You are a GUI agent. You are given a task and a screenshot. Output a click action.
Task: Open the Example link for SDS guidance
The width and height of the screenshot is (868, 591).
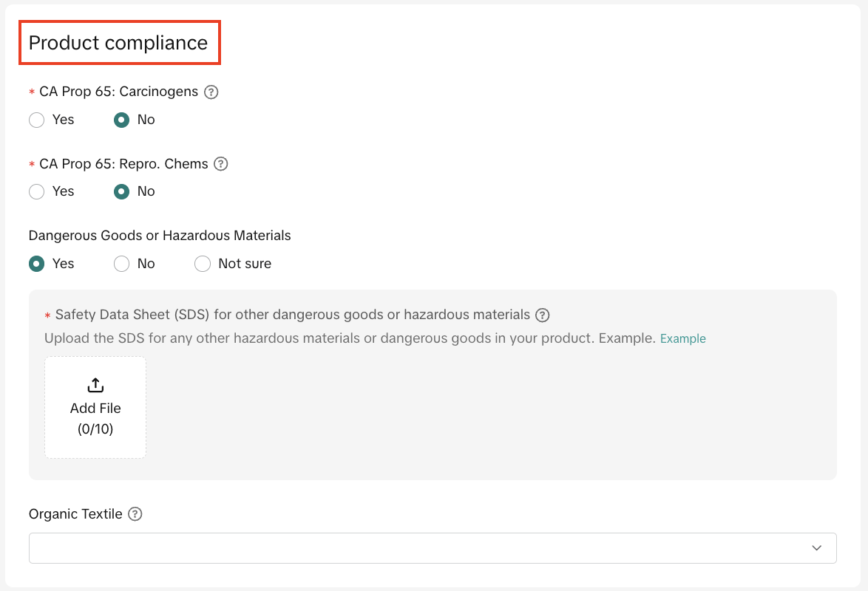point(682,338)
